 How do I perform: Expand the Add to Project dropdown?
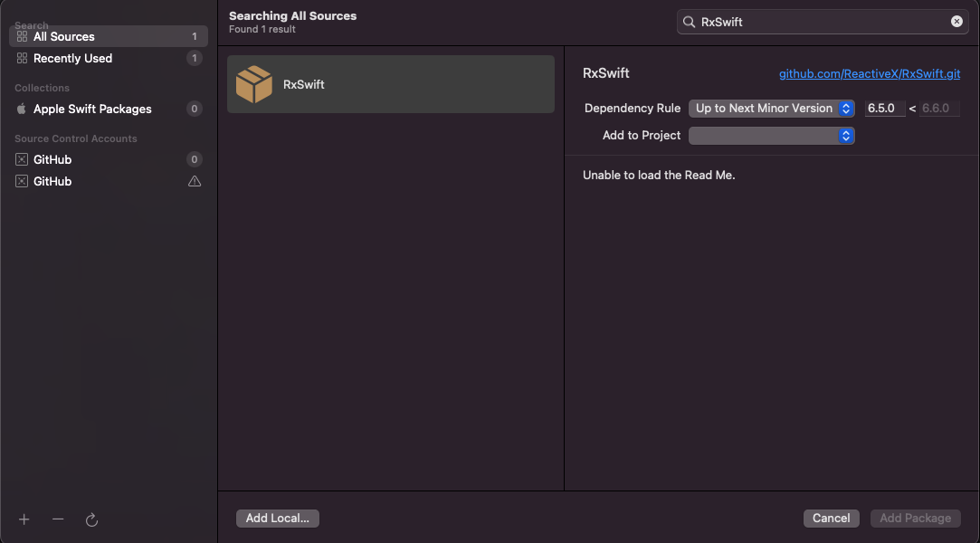coord(772,136)
